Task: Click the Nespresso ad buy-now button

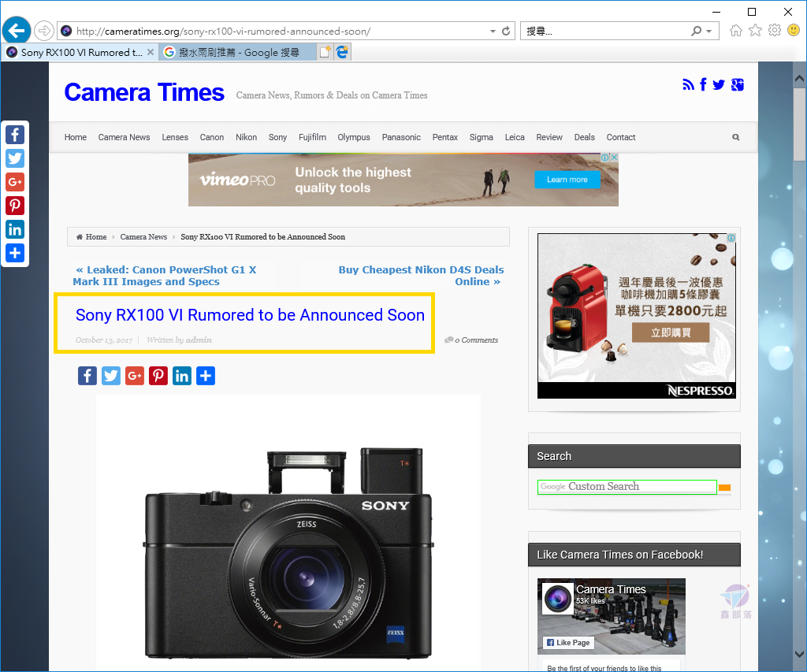Action: 671,333
